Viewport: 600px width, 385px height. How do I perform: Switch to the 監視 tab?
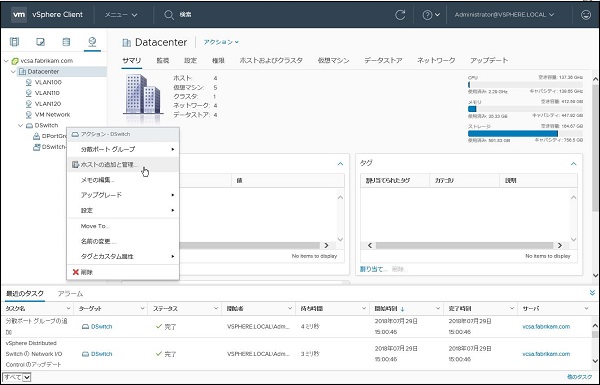point(163,60)
